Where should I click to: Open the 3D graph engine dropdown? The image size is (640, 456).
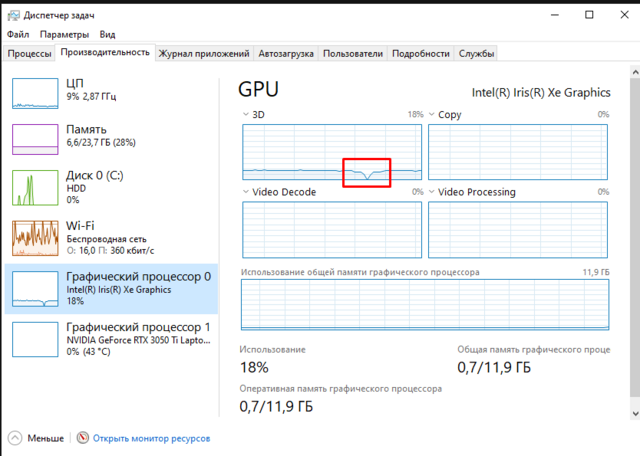tap(247, 115)
